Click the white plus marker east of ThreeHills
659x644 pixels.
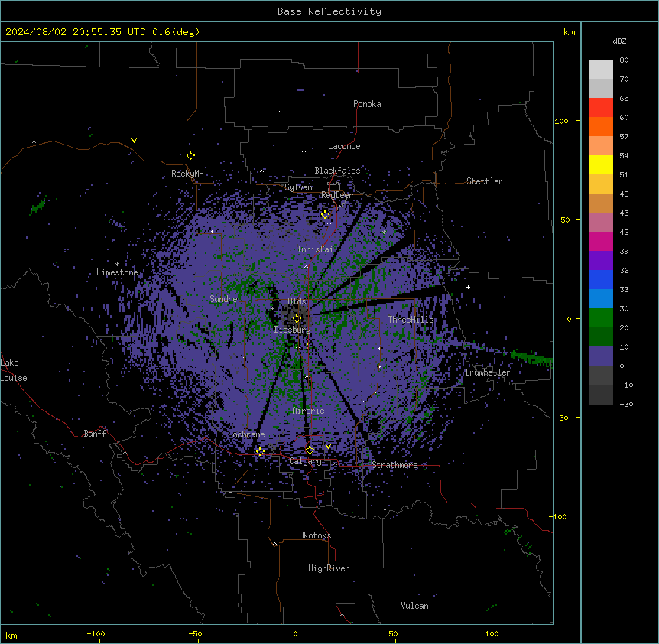tap(468, 287)
